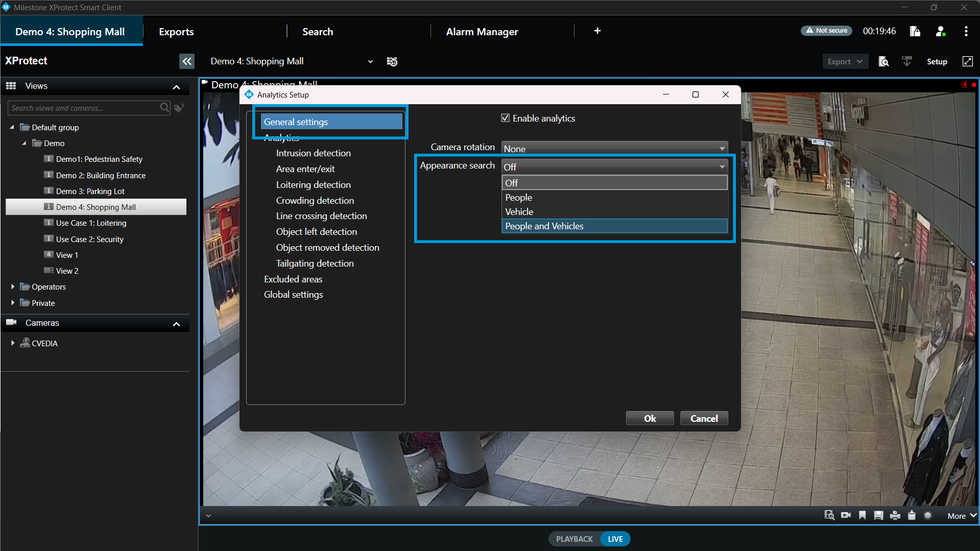Select Use Case 2: Security view
980x551 pixels.
[x=89, y=239]
